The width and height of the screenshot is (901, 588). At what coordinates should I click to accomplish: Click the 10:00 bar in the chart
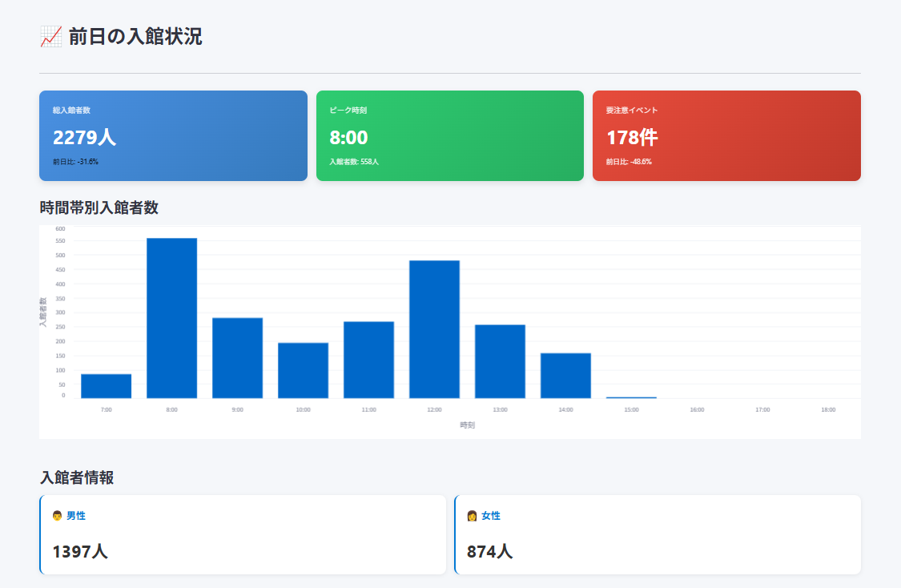pyautogui.click(x=303, y=370)
